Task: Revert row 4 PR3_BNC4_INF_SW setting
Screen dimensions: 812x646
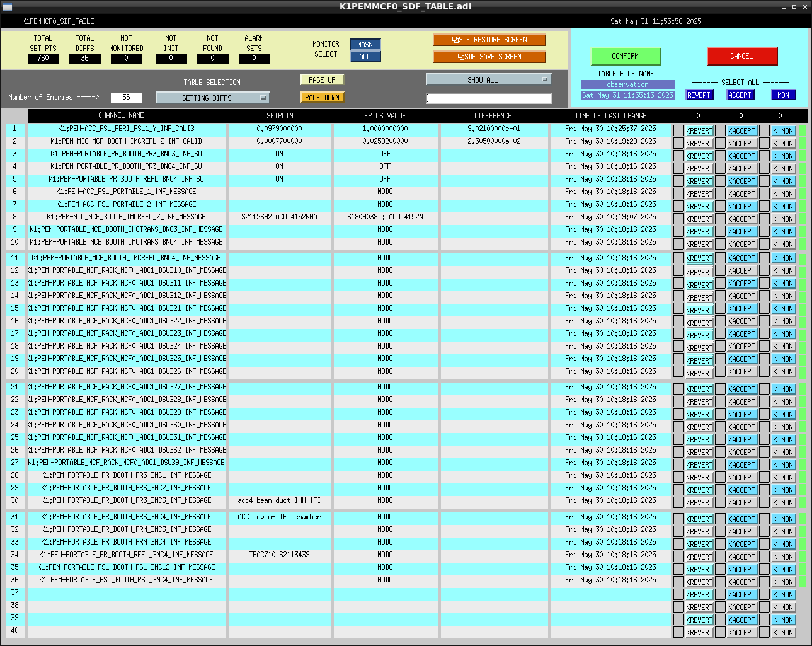Action: pos(699,169)
